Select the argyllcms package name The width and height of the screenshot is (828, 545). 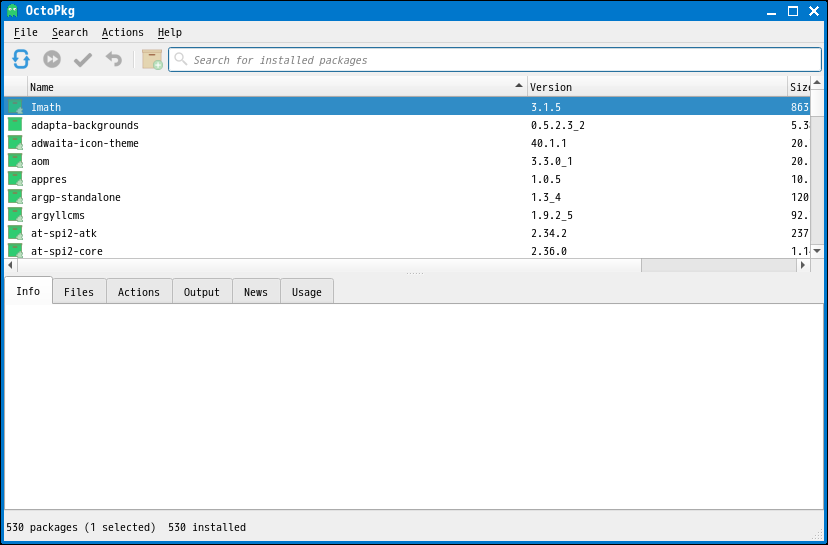[x=58, y=215]
